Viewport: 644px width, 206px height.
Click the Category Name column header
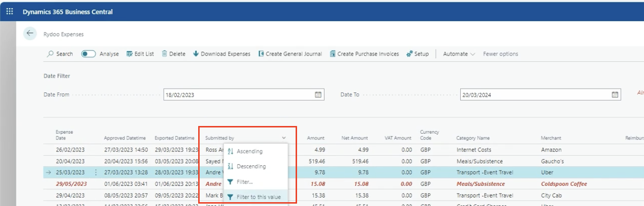473,138
